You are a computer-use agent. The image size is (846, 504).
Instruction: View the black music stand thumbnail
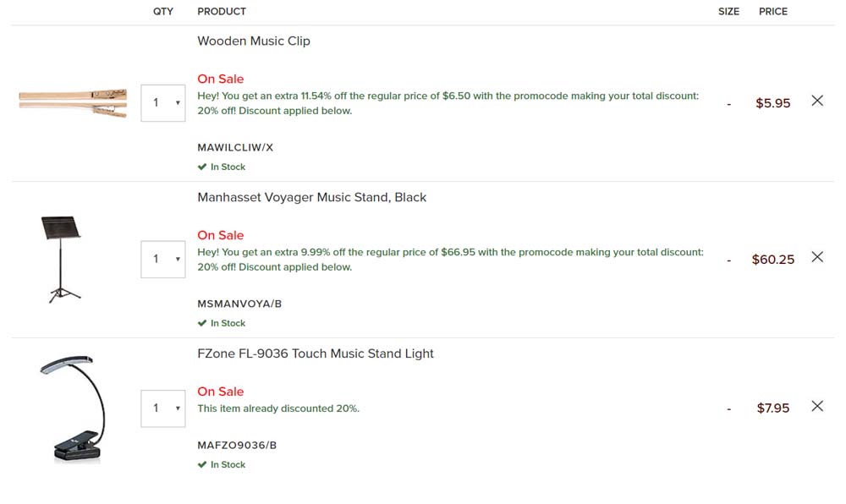(x=61, y=260)
